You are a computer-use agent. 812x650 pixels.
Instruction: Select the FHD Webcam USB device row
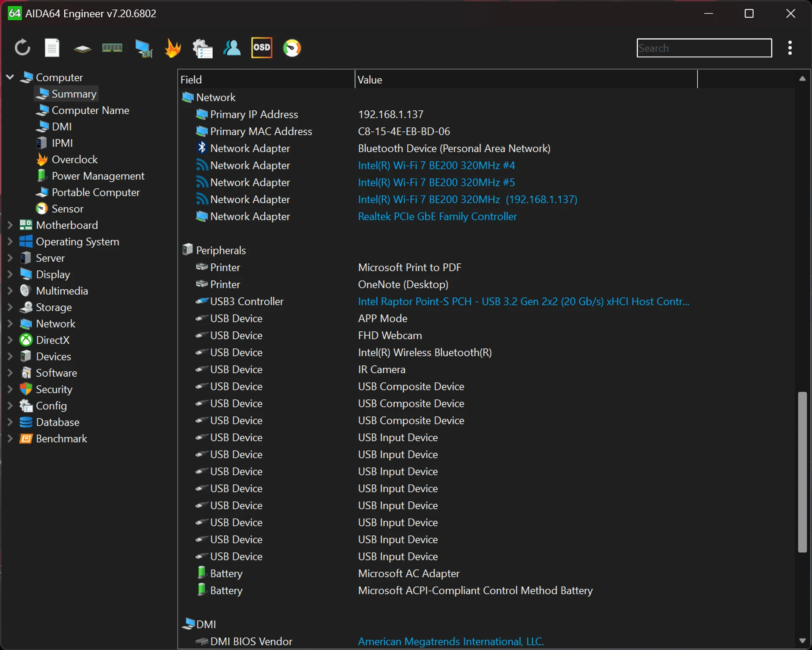click(x=486, y=335)
